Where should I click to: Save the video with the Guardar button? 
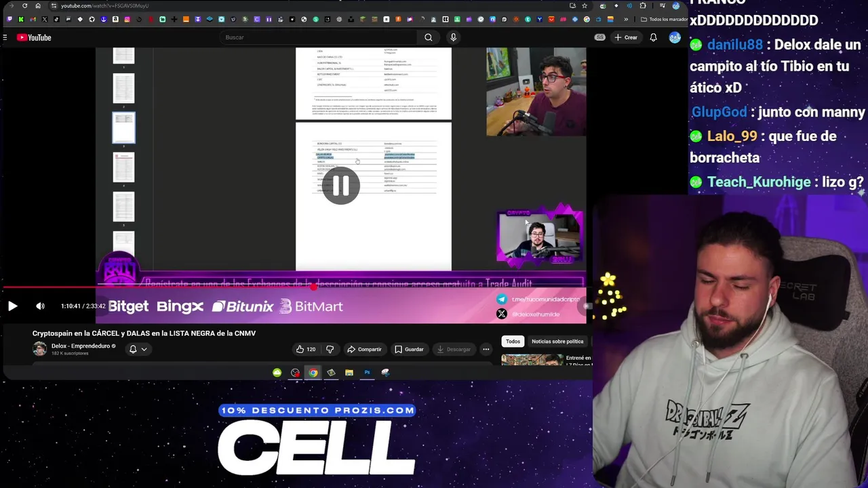click(x=409, y=349)
